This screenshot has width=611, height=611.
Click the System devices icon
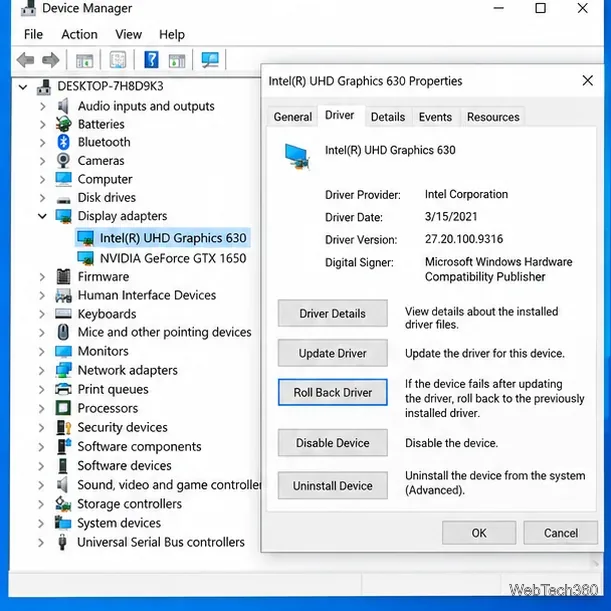(x=63, y=523)
